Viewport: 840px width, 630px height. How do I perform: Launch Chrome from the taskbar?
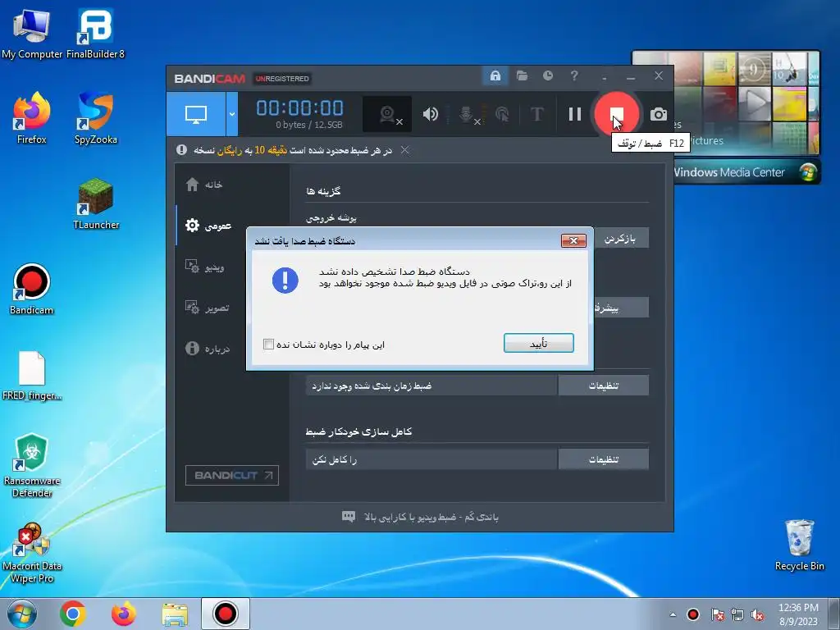click(73, 614)
